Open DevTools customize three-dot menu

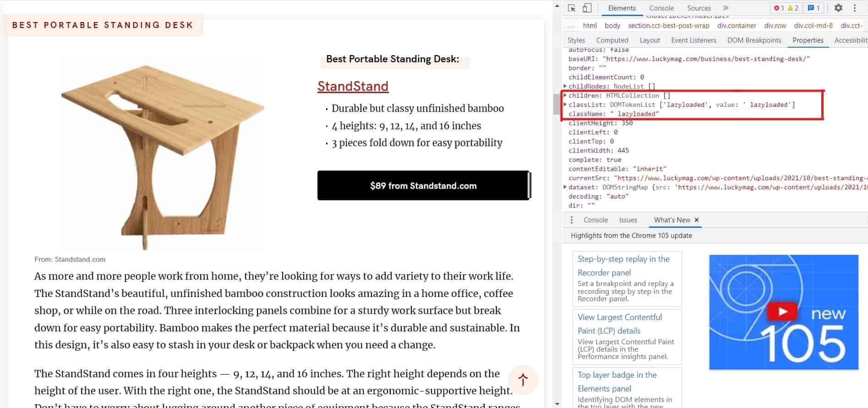pos(855,8)
